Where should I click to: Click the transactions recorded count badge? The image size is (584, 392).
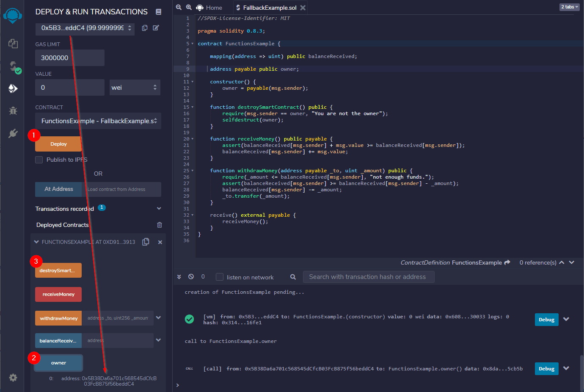tap(102, 207)
